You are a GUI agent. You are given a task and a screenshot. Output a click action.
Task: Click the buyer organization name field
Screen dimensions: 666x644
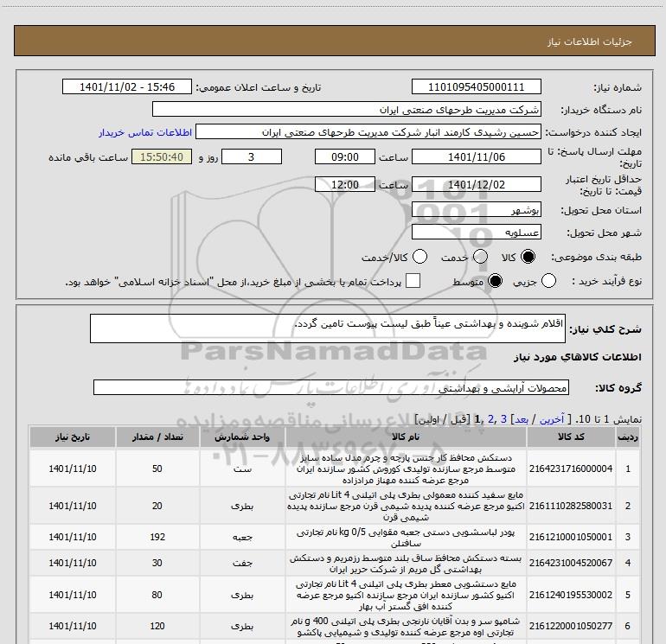point(347,110)
